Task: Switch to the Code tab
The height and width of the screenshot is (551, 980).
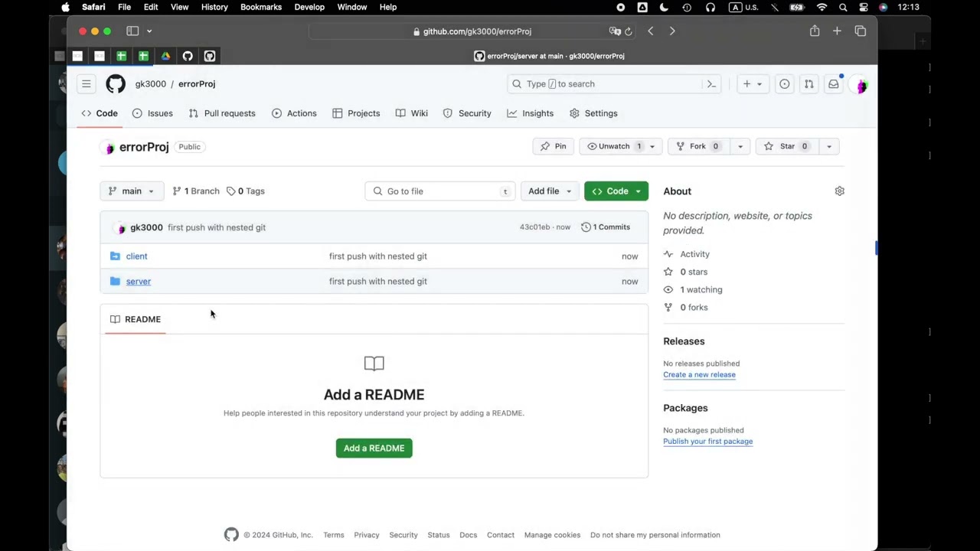Action: (100, 113)
